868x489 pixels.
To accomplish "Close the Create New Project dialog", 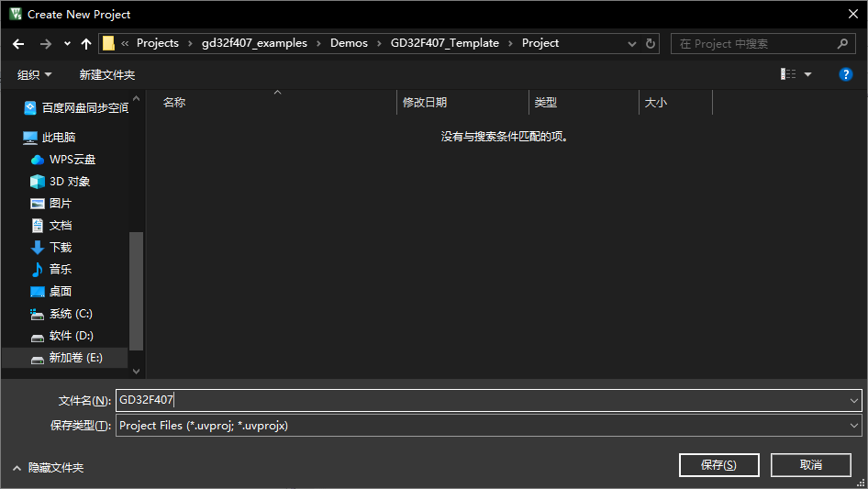I will tap(853, 15).
